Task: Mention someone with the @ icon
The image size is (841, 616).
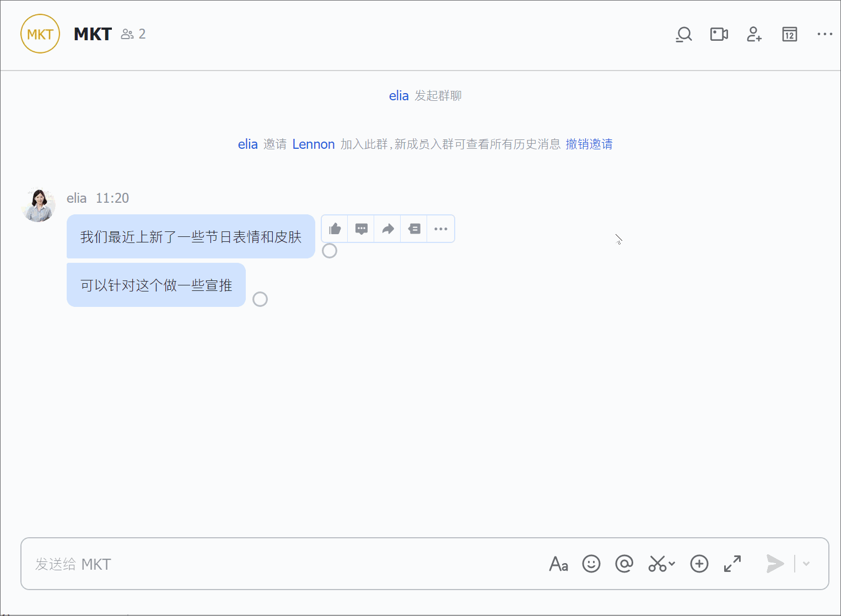Action: (x=624, y=564)
